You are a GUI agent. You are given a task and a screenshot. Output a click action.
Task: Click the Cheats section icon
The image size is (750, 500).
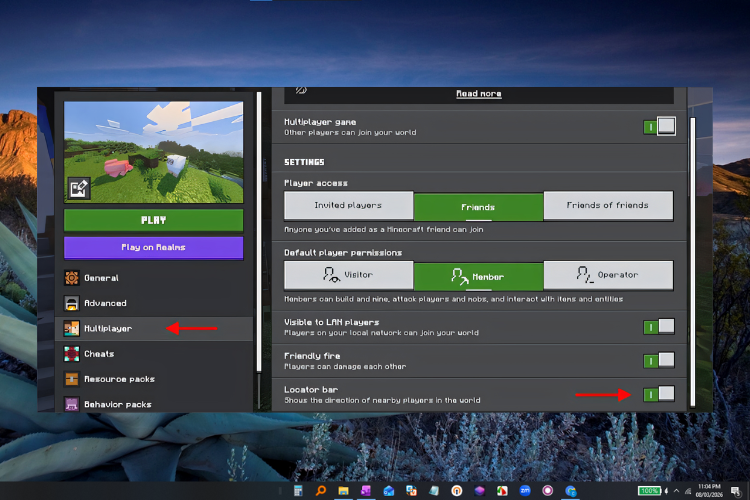point(72,354)
